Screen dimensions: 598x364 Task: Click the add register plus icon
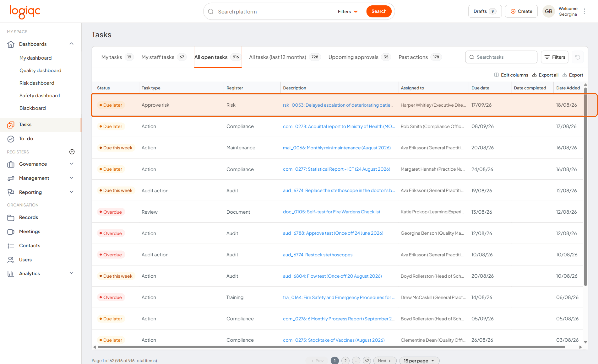pyautogui.click(x=72, y=152)
